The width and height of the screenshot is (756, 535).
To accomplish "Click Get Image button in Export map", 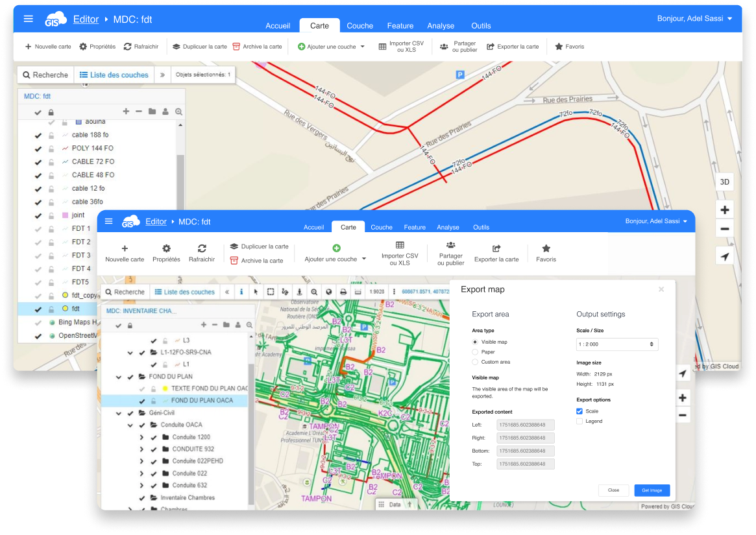I will click(652, 490).
